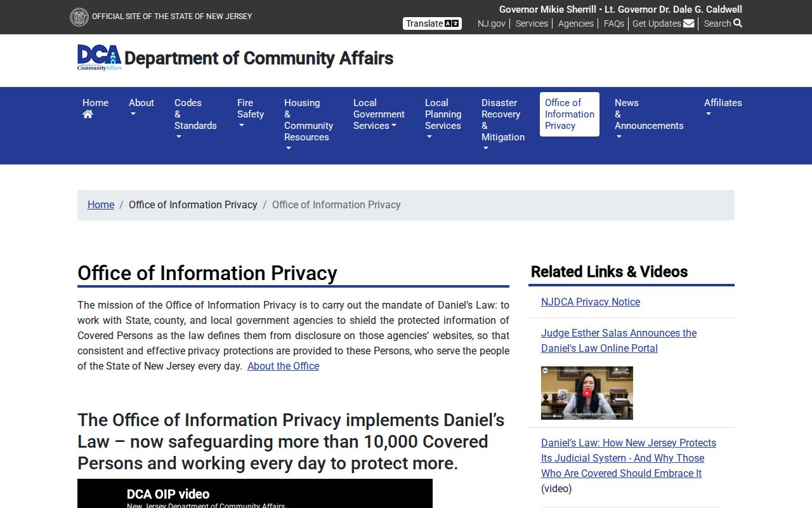Click Governor Mikie Sherrill text
Viewport: 812px width, 508px height.
pyautogui.click(x=547, y=10)
